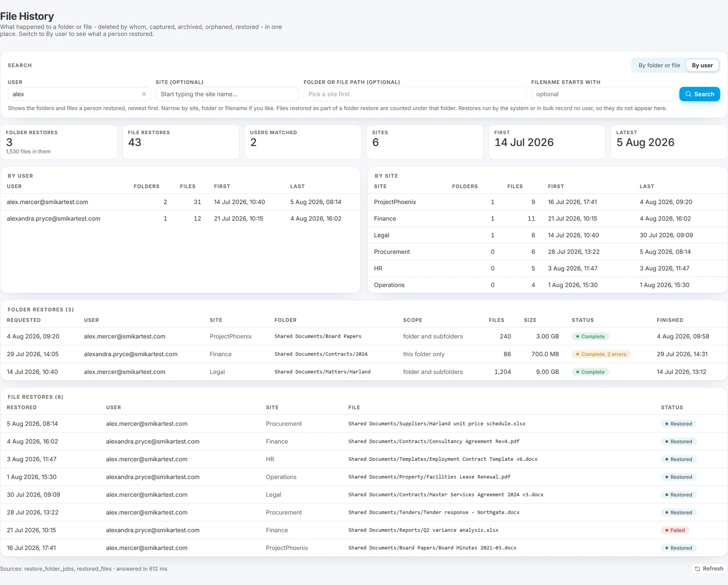Open the Site name combo box

tap(227, 94)
